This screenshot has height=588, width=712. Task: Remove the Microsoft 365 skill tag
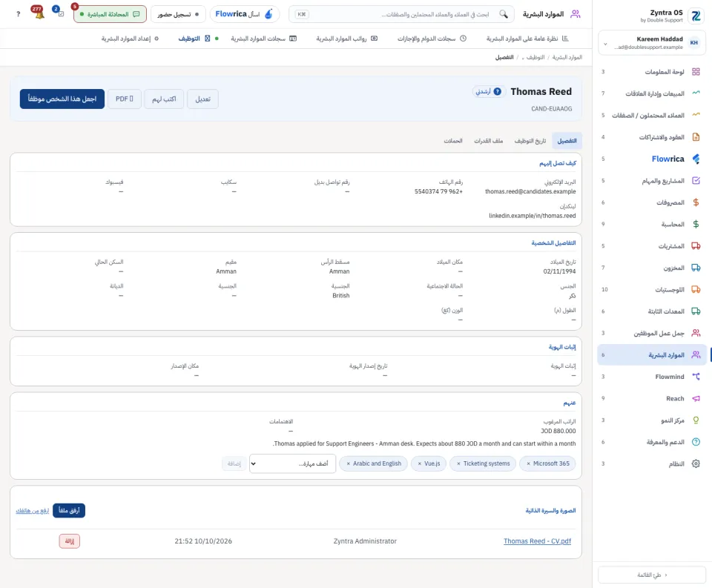[529, 463]
